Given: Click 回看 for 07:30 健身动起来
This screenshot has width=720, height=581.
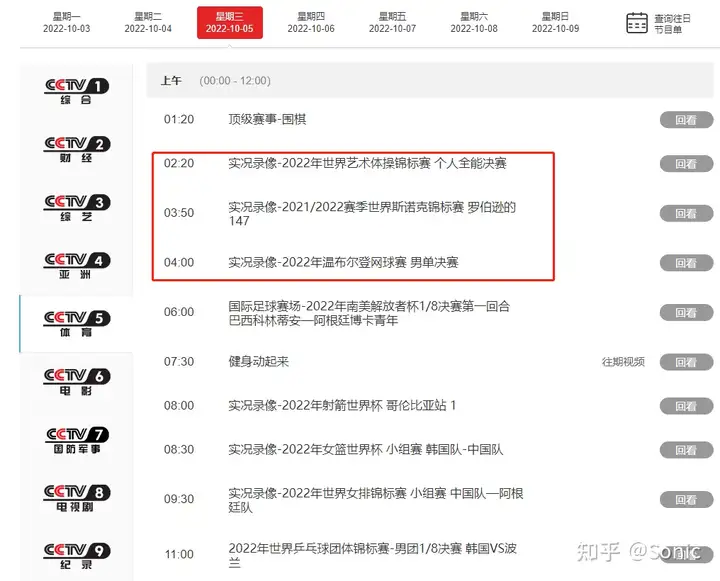Looking at the screenshot, I should pos(686,362).
